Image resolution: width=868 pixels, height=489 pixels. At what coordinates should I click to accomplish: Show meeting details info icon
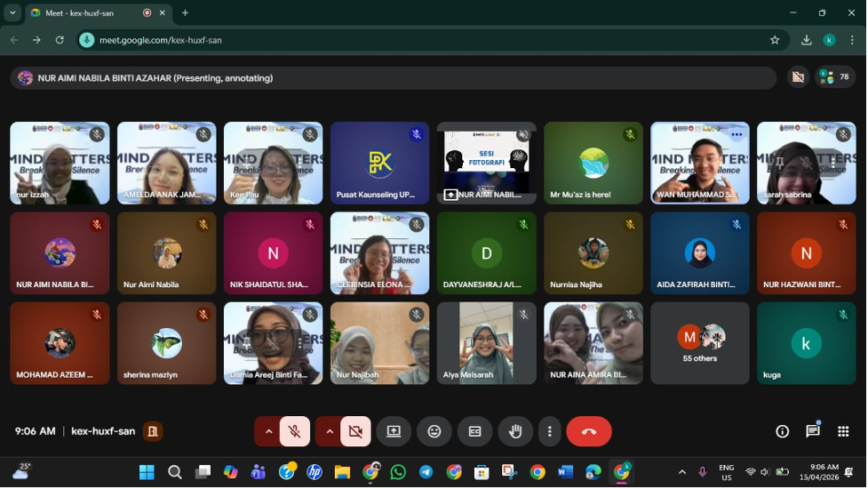[782, 431]
